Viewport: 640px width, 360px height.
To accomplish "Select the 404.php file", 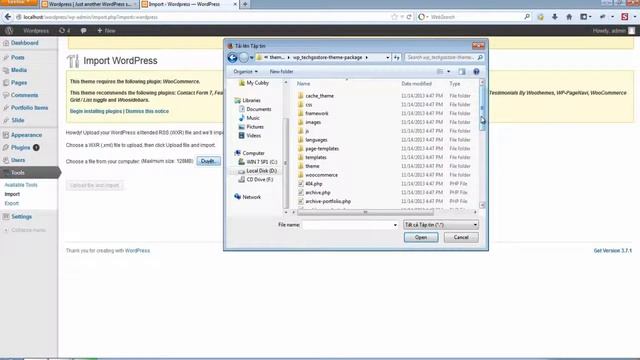I will point(313,184).
